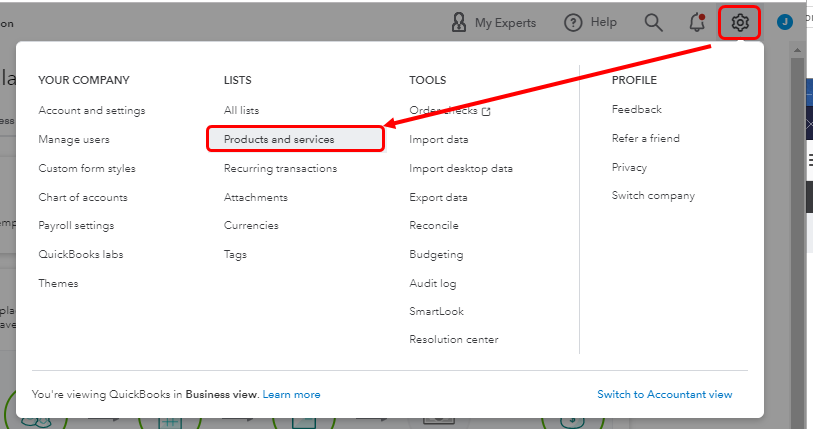Click Switch to Accountant view
Screen dimensions: 813x429
(x=664, y=394)
